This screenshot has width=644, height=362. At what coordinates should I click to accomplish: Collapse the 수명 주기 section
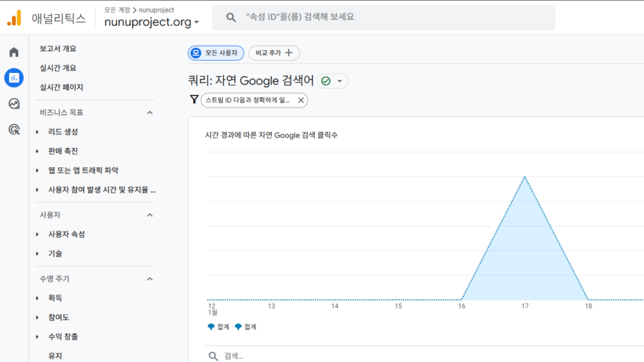click(x=150, y=278)
